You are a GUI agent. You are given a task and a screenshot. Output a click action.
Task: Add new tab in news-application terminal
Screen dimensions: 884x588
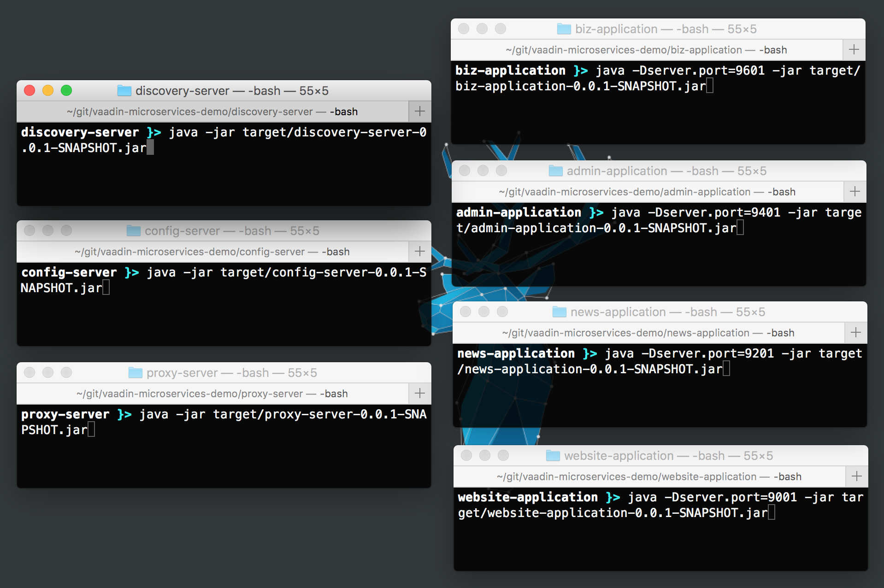click(x=855, y=333)
